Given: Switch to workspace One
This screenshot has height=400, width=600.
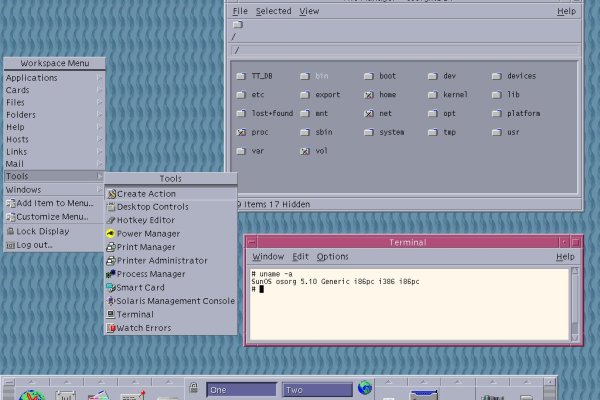Looking at the screenshot, I should click(239, 390).
